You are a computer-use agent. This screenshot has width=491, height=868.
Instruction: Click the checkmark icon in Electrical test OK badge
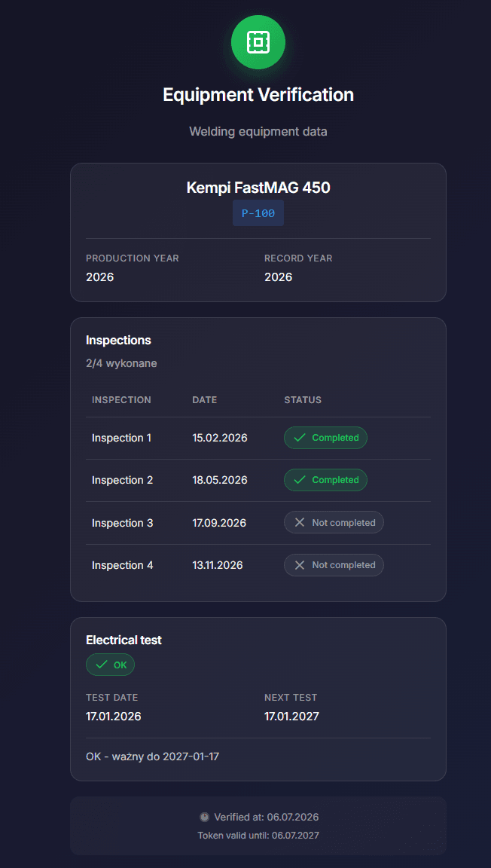[x=102, y=665]
